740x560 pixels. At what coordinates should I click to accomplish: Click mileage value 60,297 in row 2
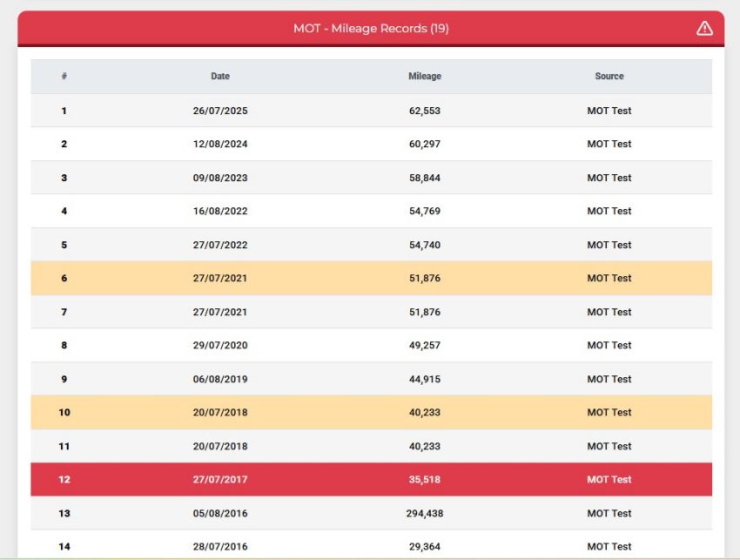tap(425, 144)
